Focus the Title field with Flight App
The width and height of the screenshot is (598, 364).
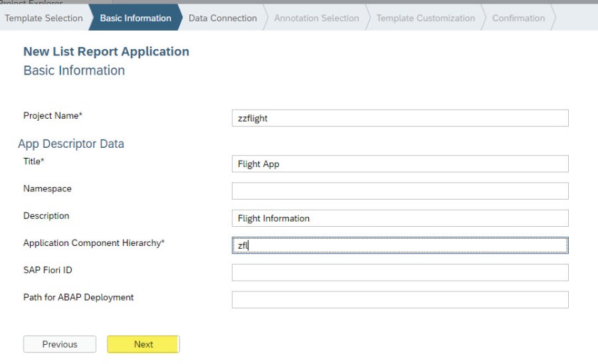tap(400, 164)
